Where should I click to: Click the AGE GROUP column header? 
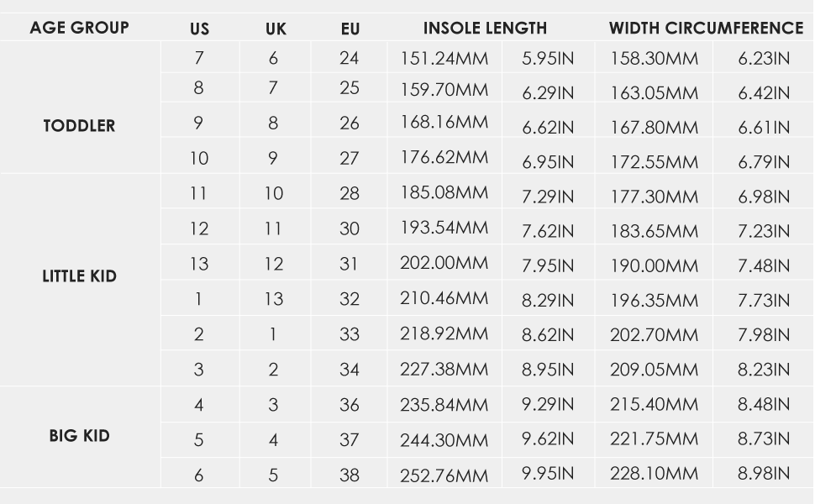[x=79, y=28]
